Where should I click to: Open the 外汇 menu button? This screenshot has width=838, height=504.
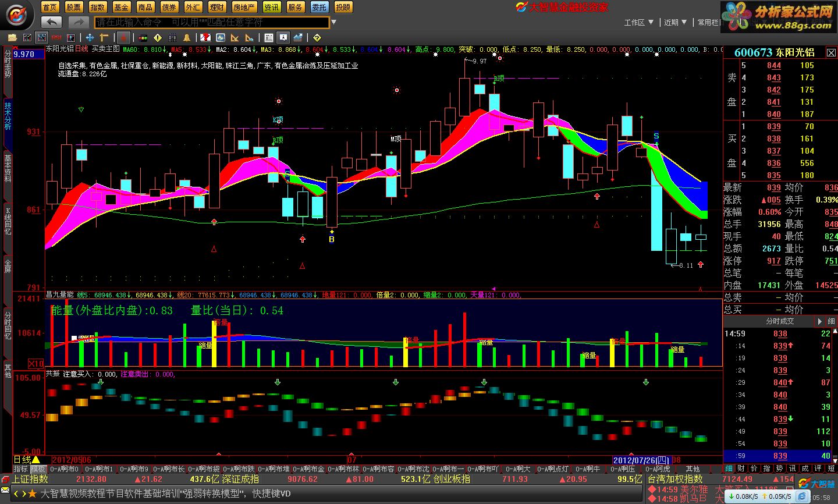pos(193,7)
